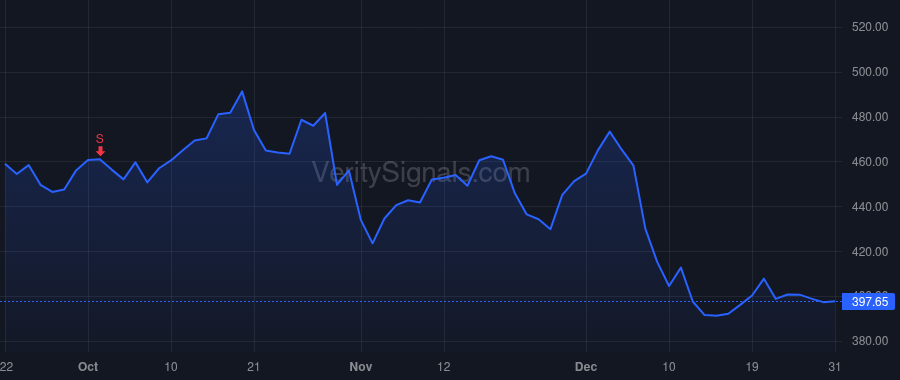Viewport: 900px width, 380px height.
Task: Click the 460.00 price axis label
Action: pyautogui.click(x=870, y=162)
